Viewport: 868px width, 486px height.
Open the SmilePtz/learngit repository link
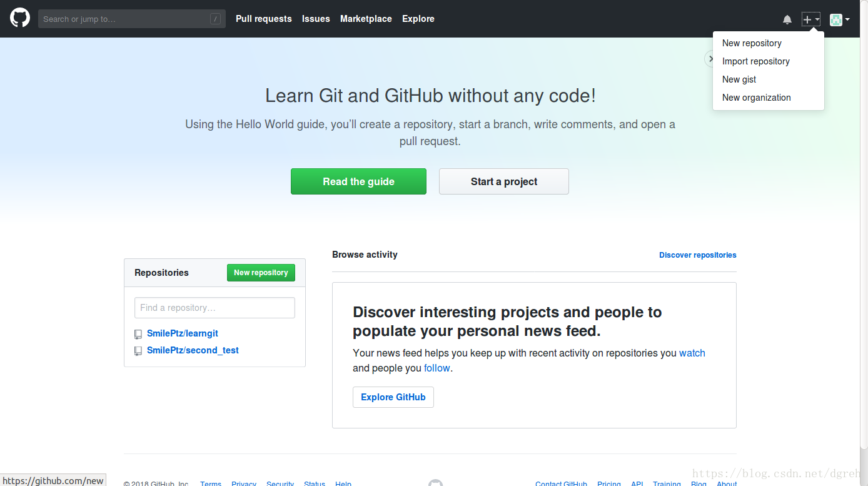[183, 333]
